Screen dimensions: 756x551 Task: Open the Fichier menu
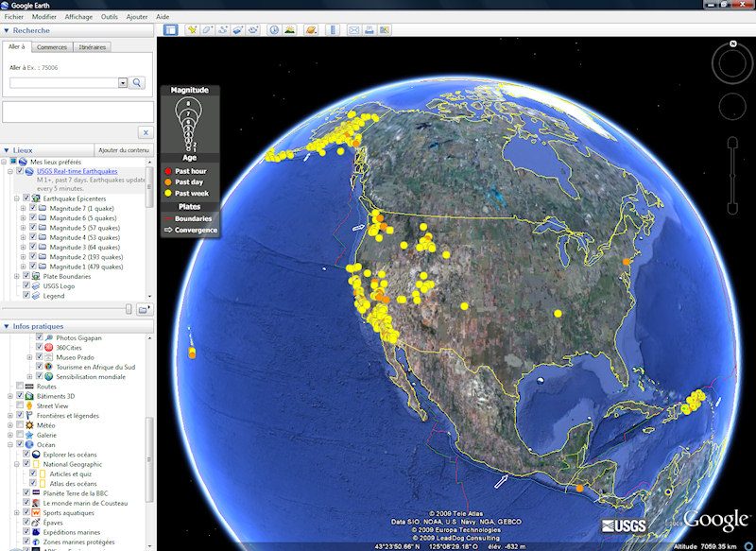[14, 17]
